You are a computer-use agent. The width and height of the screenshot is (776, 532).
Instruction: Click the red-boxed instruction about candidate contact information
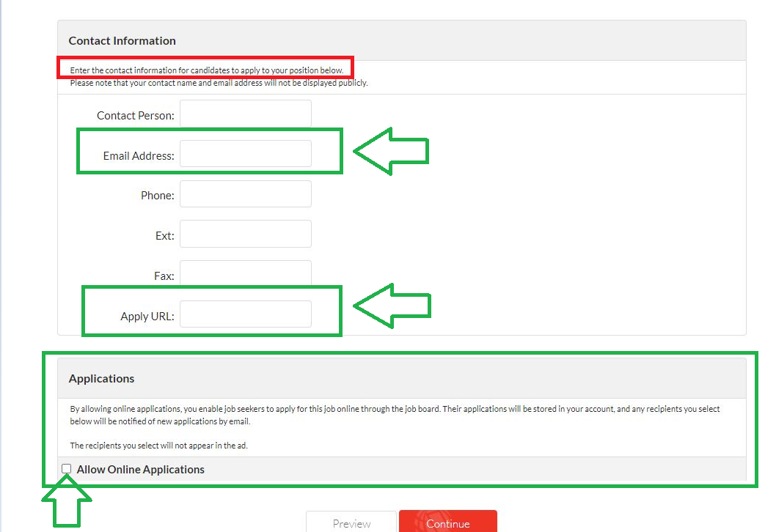pos(206,70)
